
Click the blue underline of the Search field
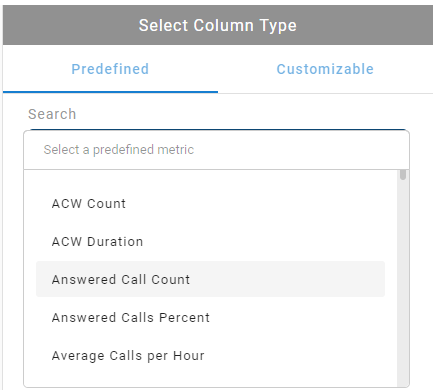click(218, 129)
